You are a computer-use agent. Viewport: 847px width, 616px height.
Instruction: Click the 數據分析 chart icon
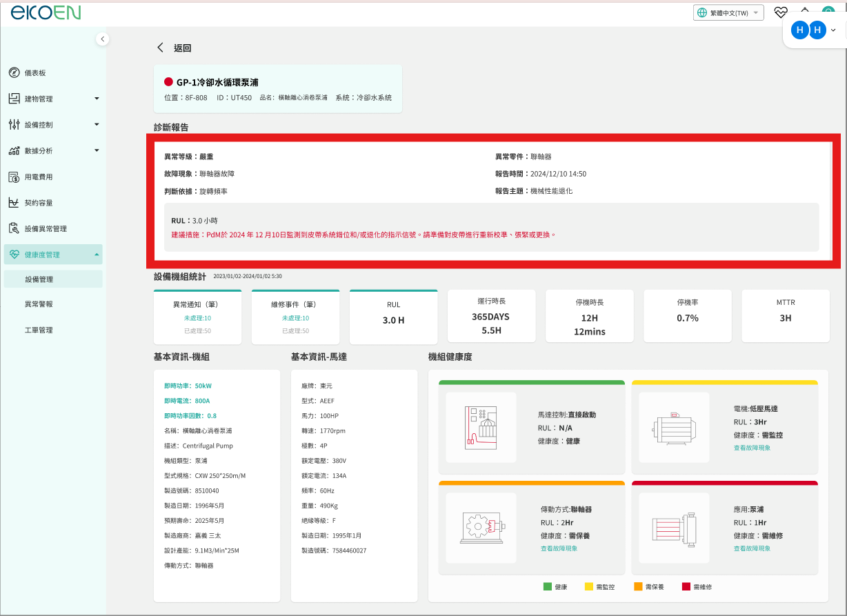(x=14, y=150)
